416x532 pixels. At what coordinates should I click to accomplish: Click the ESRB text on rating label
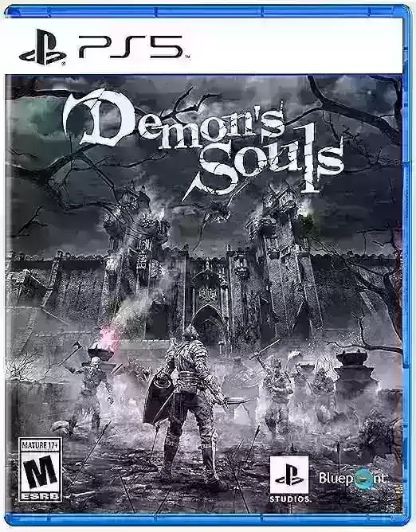point(41,495)
